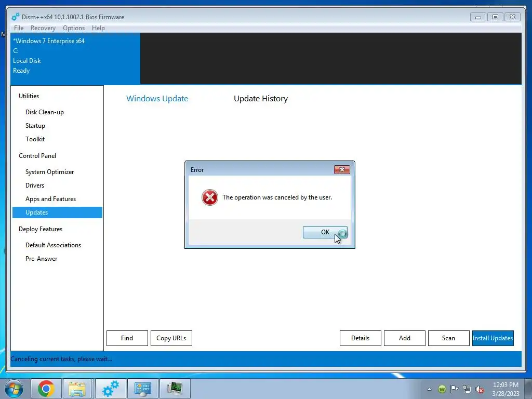
Task: Click the Copy URLs button
Action: click(171, 338)
